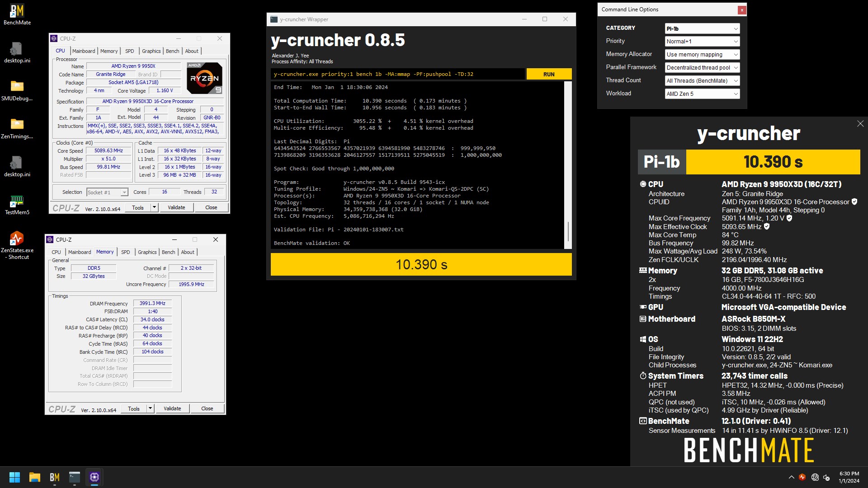The width and height of the screenshot is (868, 488).
Task: Switch to Mainboard tab in top CPU-Z
Action: (84, 51)
